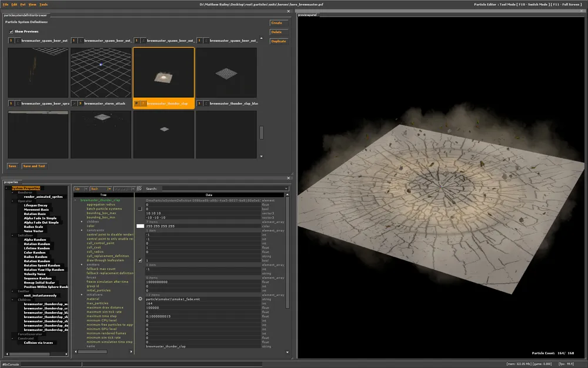Open the Tools menu
Screen dimensions: 588x368
[44, 4]
